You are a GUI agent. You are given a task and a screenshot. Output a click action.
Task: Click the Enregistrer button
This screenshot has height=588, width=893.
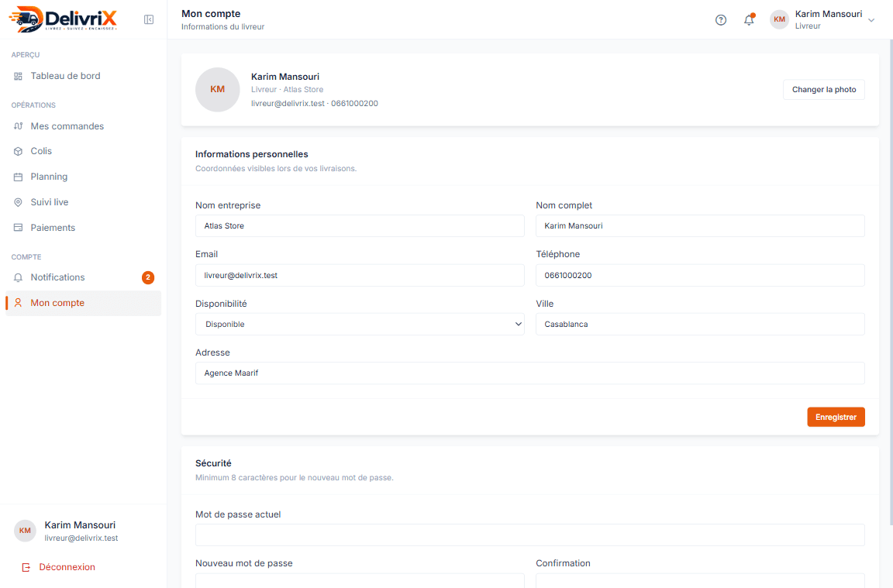pos(836,418)
